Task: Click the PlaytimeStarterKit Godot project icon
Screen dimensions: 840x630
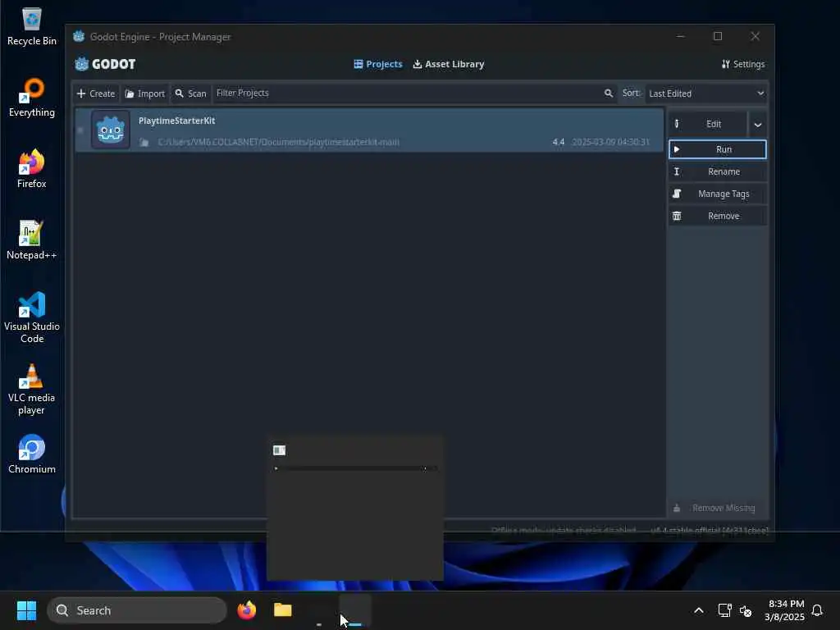Action: tap(111, 130)
